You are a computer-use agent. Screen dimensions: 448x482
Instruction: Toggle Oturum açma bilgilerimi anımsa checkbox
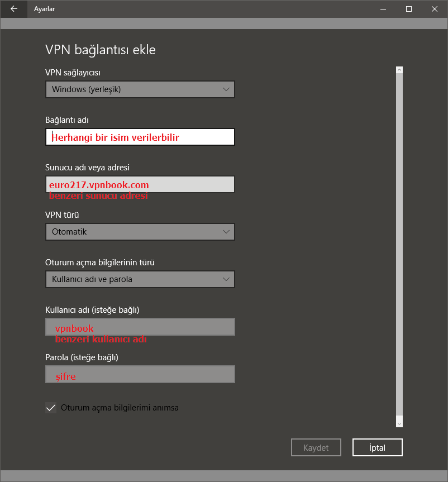(51, 408)
